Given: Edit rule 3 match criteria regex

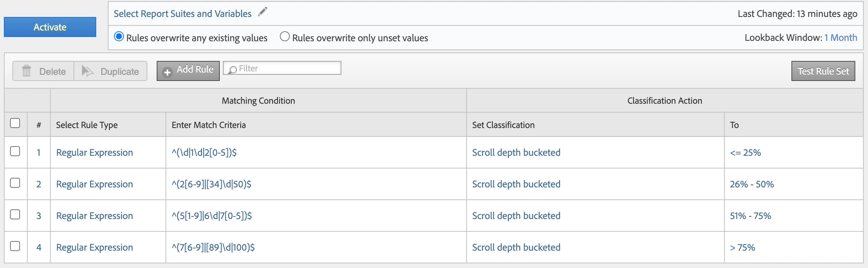Looking at the screenshot, I should pos(212,216).
